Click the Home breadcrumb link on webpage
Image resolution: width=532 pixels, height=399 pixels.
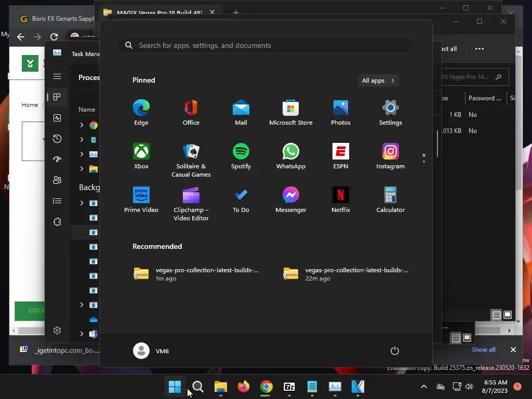30,105
